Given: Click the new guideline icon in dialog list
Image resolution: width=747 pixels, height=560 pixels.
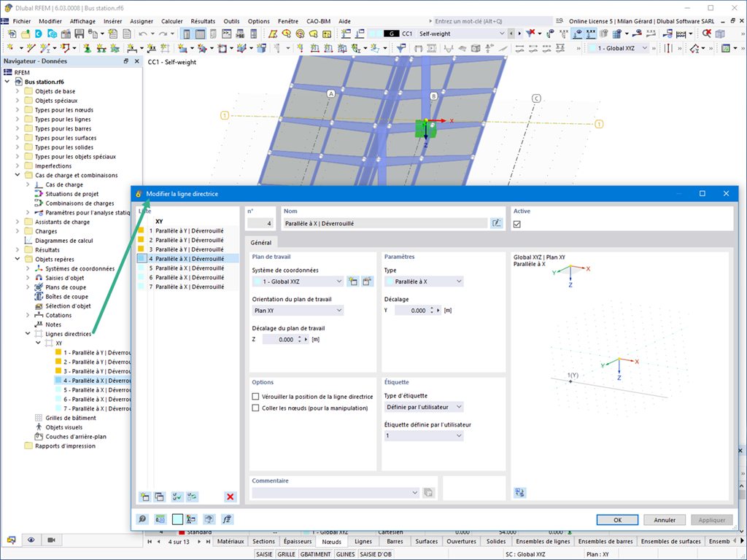Looking at the screenshot, I should [x=145, y=497].
